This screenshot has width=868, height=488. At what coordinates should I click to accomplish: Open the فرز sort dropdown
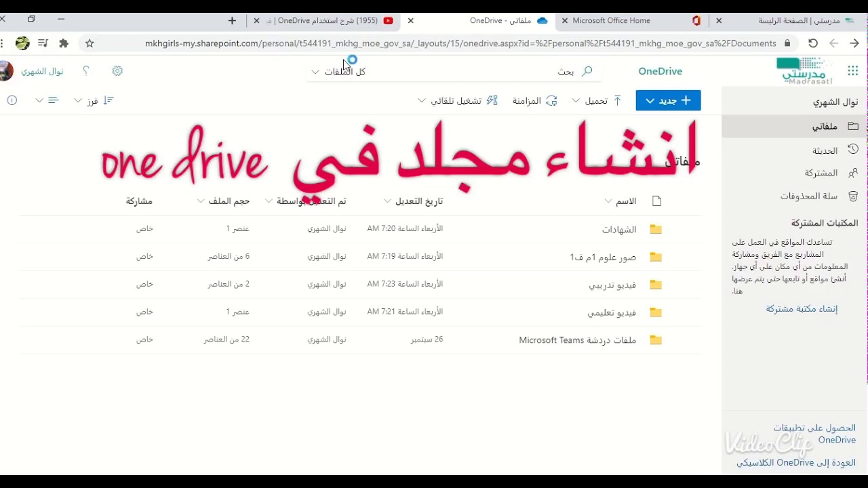(94, 100)
